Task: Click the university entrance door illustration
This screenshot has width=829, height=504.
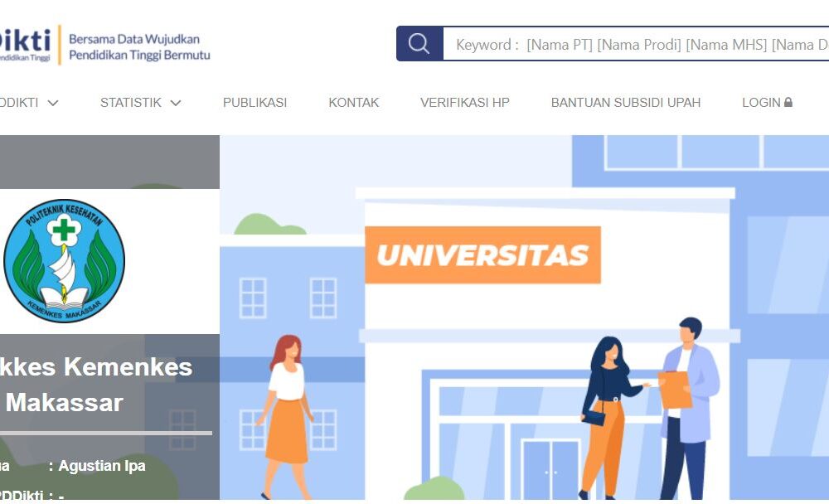Action: (x=550, y=470)
